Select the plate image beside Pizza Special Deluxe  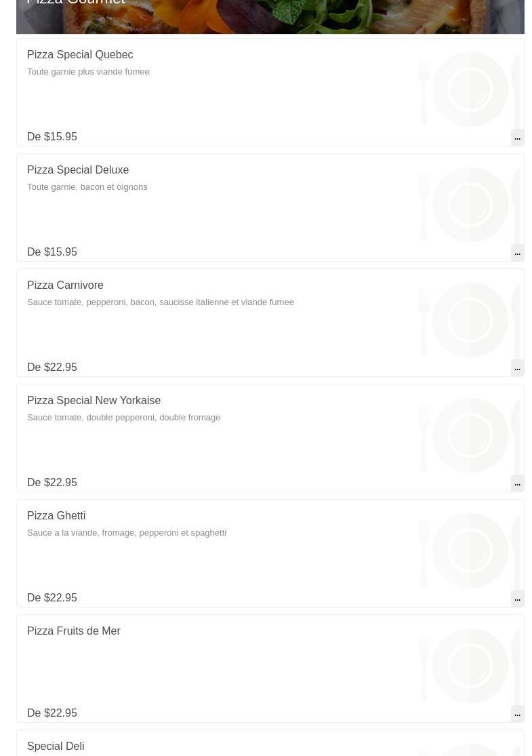(x=469, y=205)
